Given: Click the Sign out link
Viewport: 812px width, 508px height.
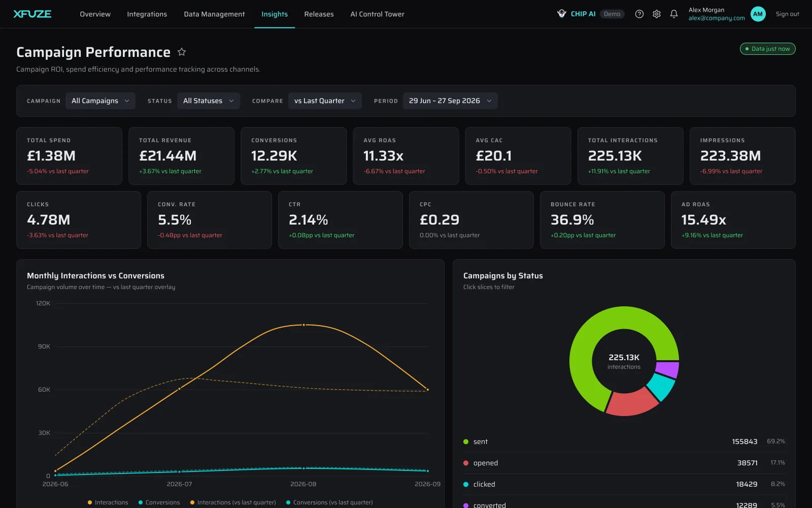Looking at the screenshot, I should 787,14.
